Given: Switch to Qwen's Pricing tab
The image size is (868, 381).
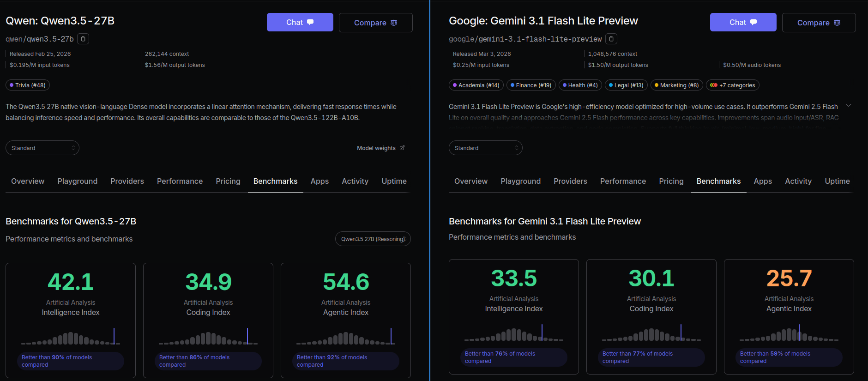Looking at the screenshot, I should [x=228, y=181].
